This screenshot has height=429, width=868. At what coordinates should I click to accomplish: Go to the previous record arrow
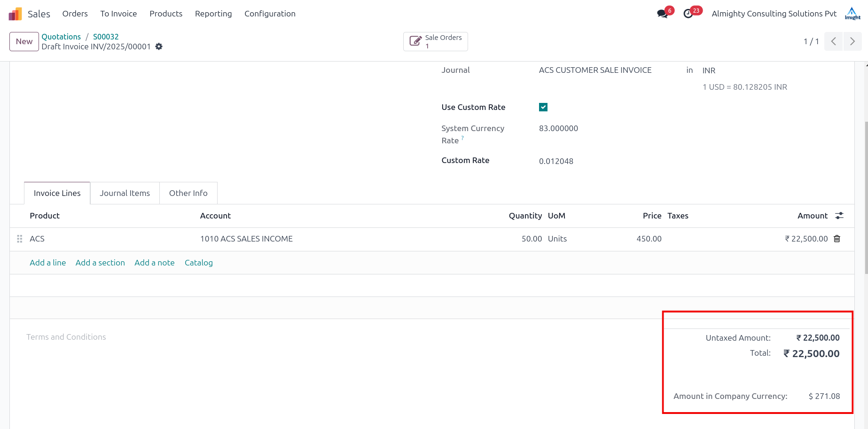833,41
